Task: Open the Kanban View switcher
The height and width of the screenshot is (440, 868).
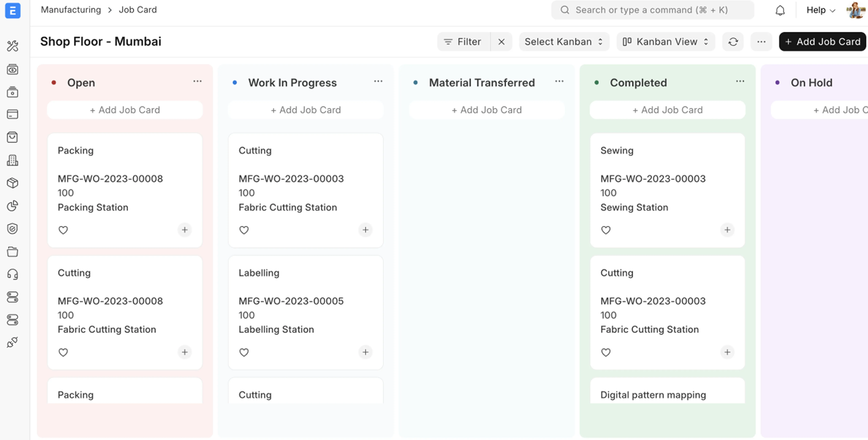Action: (665, 41)
